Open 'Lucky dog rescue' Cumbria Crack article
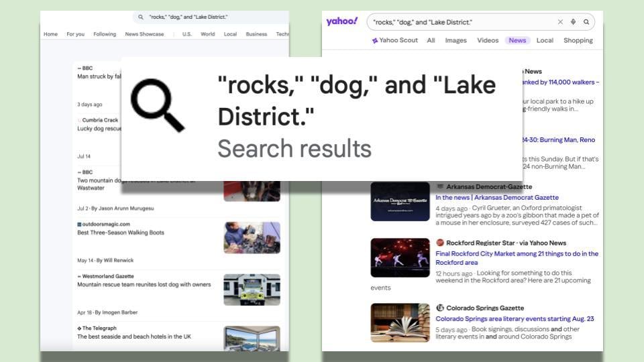Image resolution: width=644 pixels, height=362 pixels. tap(99, 129)
